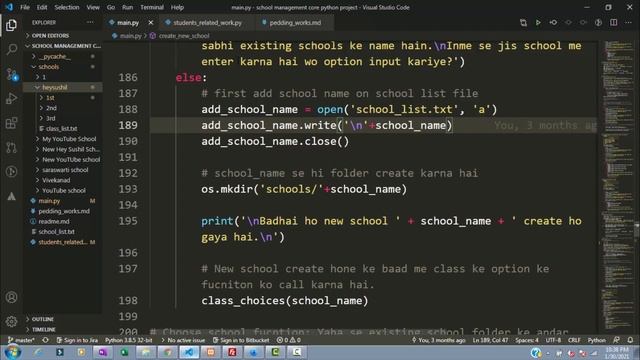The height and width of the screenshot is (360, 640).
Task: Run Python file with the play icon
Action: pos(538,22)
